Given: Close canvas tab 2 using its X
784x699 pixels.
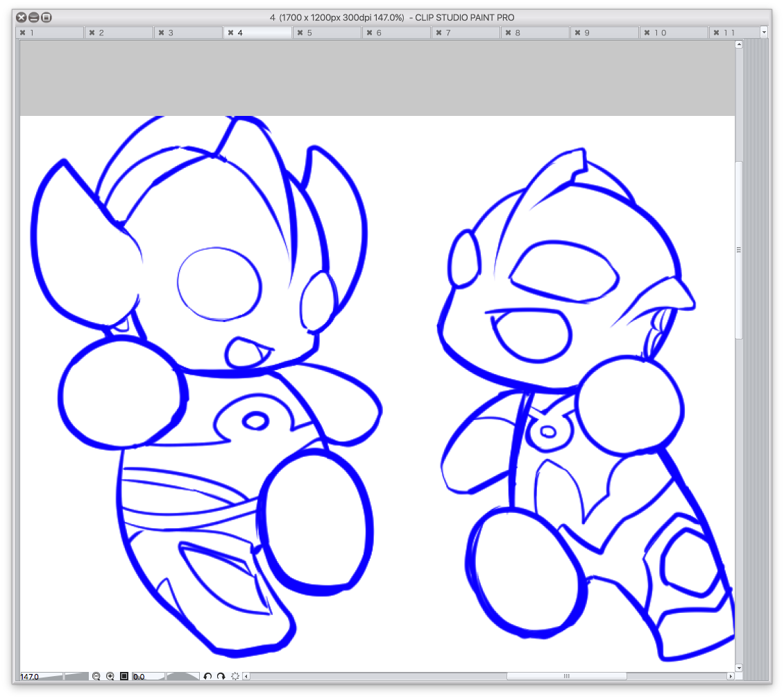Looking at the screenshot, I should pos(92,33).
